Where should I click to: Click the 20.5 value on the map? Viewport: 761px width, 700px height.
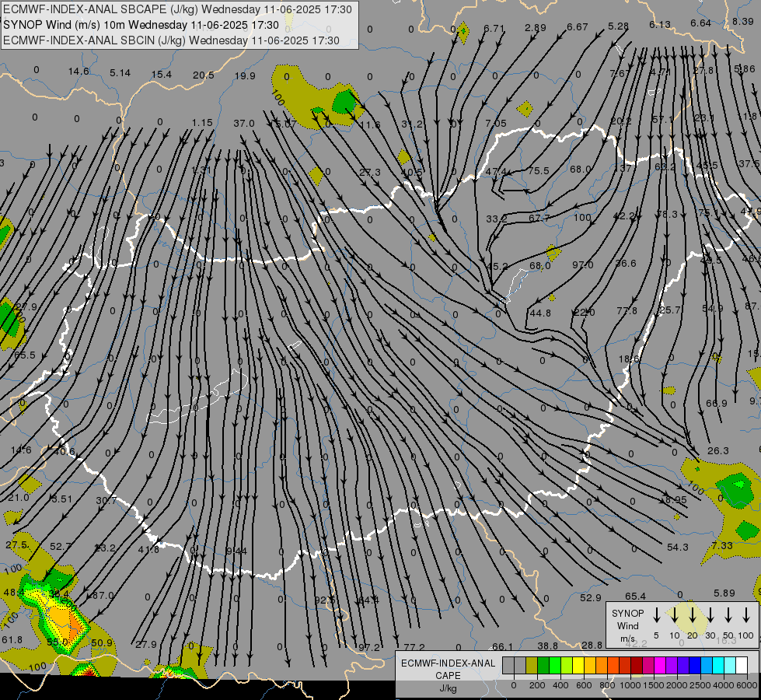click(204, 75)
